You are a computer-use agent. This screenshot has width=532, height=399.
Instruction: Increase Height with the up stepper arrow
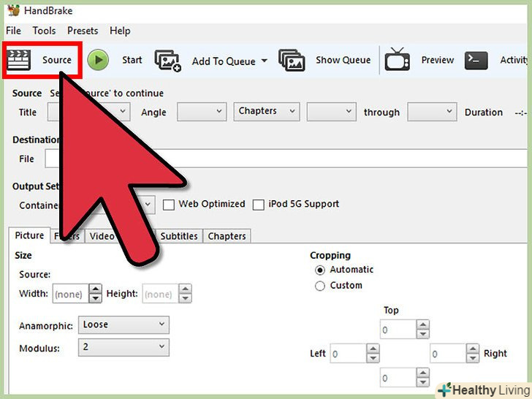pyautogui.click(x=186, y=289)
